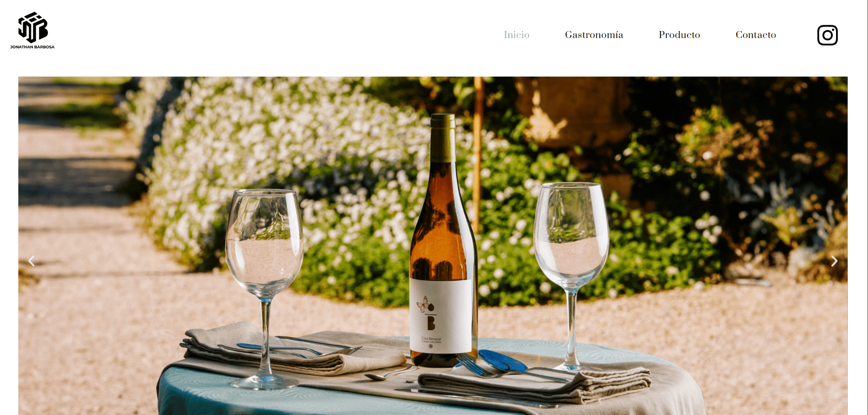Click the Jonathan Barbosa cube logo
Viewport: 868px width, 415px height.
33,27
